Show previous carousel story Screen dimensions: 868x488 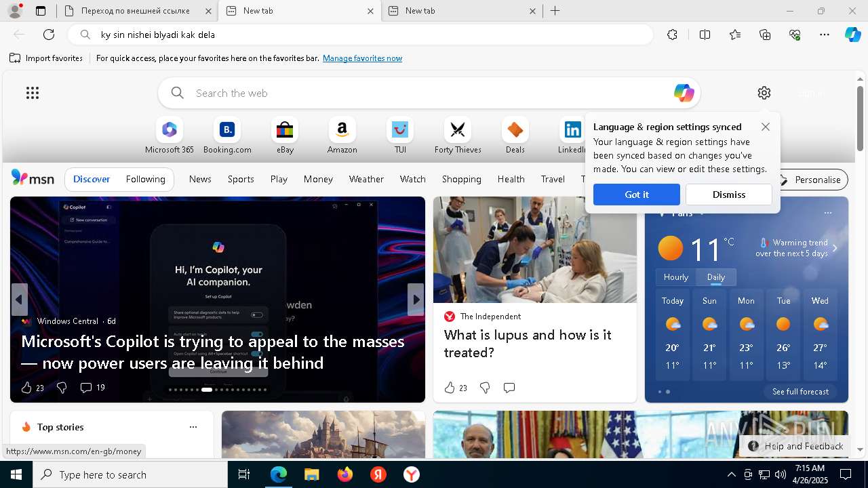(19, 300)
